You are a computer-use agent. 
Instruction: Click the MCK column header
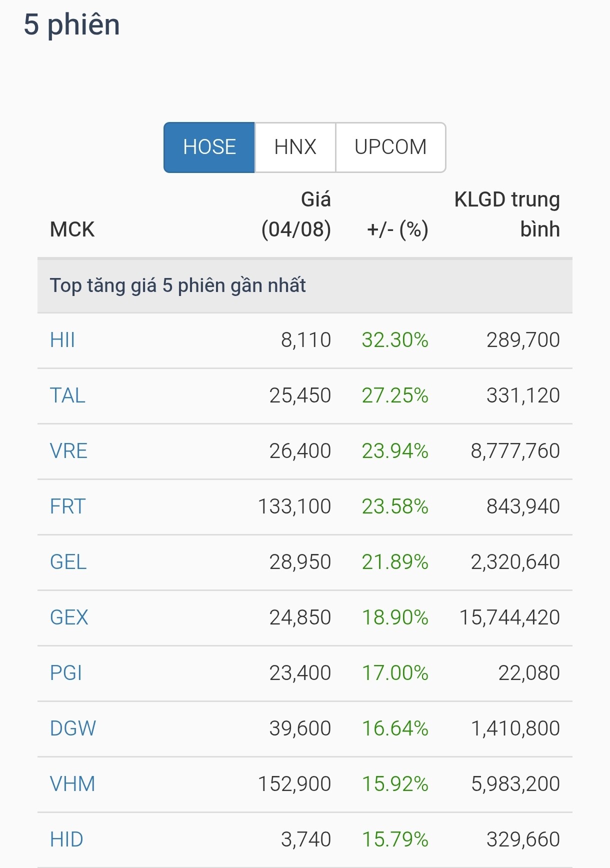72,229
